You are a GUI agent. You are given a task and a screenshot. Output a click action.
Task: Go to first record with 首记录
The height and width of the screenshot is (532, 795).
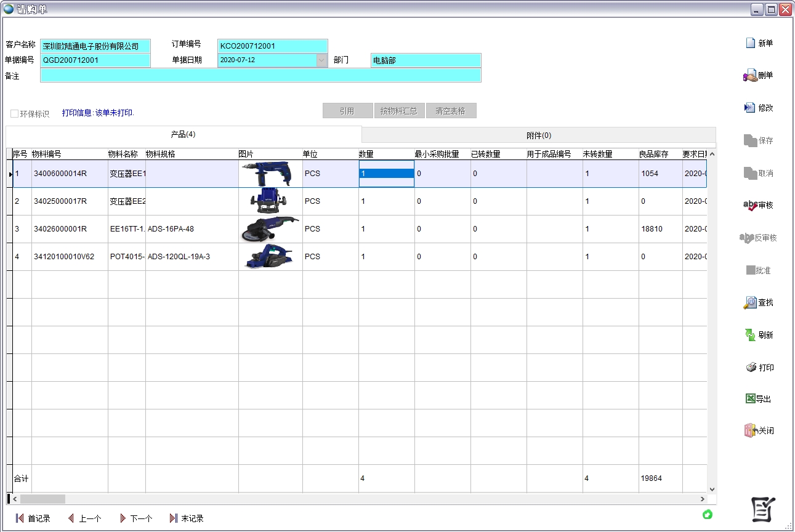click(33, 518)
